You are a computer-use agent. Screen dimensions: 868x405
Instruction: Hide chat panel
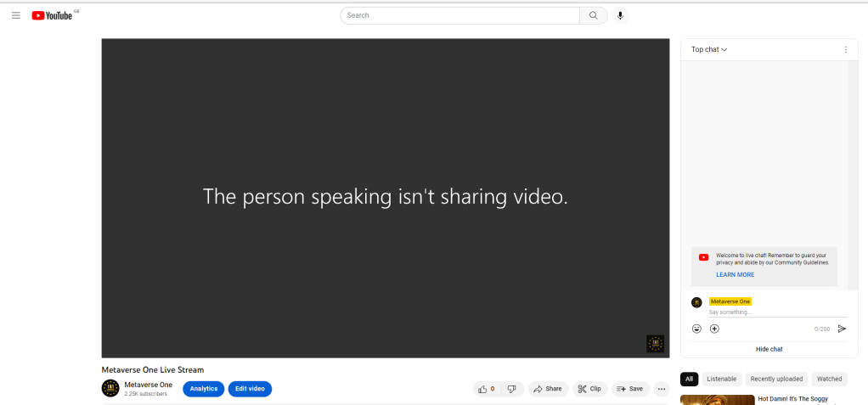click(769, 349)
